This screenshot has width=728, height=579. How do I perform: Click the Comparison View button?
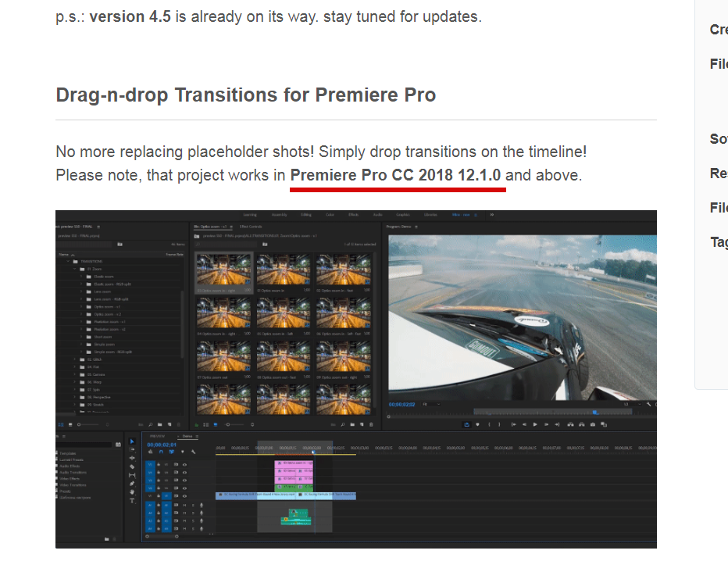[x=604, y=424]
